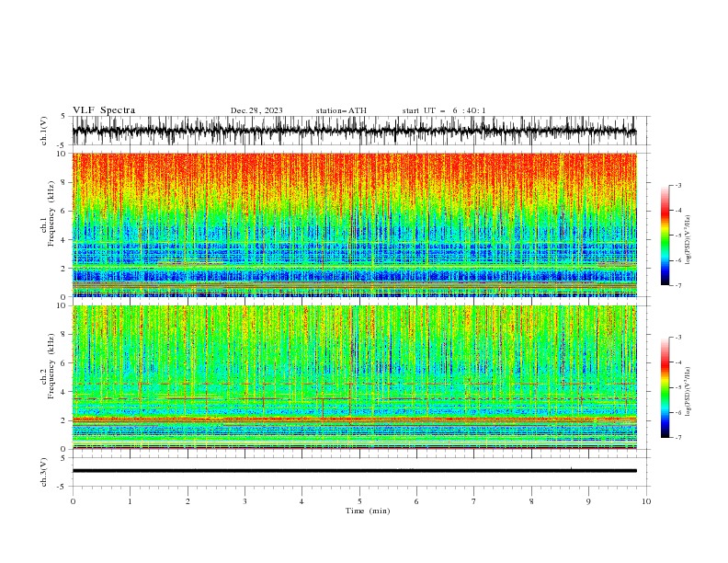Image resolution: width=728 pixels, height=563 pixels.
Task: Click the time axis tick label '9'
Action: [x=588, y=501]
